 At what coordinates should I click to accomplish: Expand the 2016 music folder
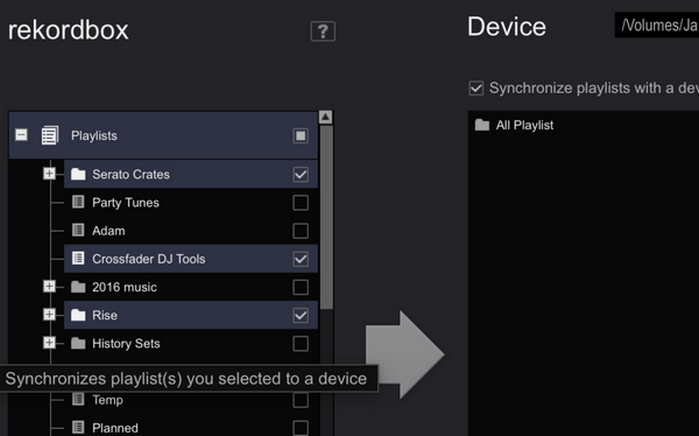pos(49,287)
